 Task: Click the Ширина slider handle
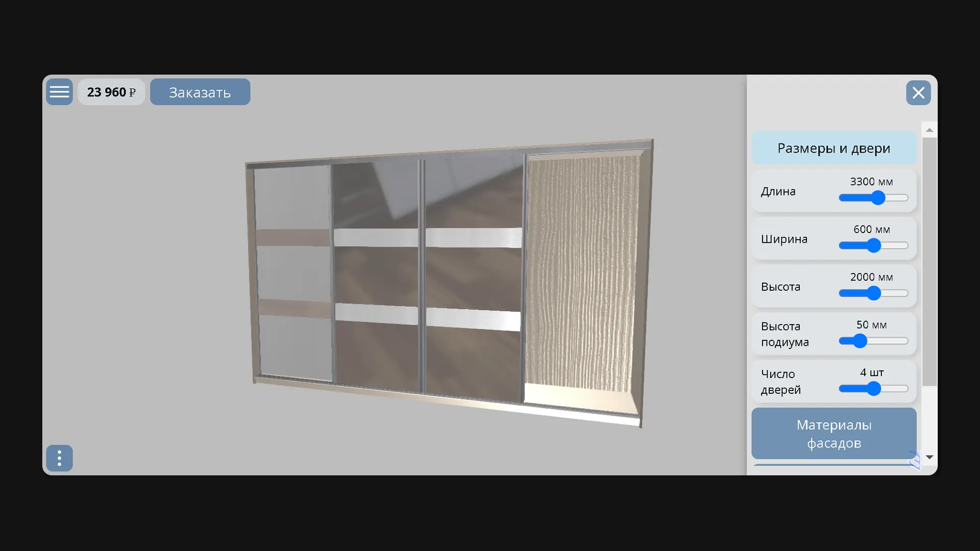coord(874,245)
